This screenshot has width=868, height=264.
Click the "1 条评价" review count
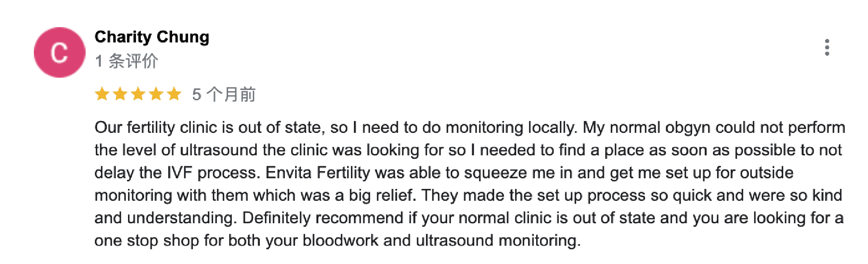click(x=126, y=61)
